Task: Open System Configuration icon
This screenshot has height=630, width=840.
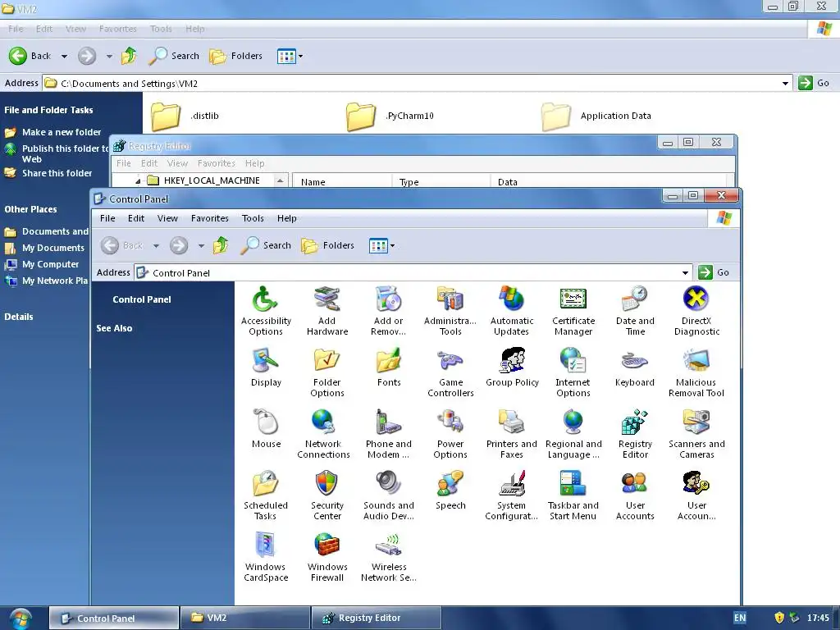Action: point(512,495)
